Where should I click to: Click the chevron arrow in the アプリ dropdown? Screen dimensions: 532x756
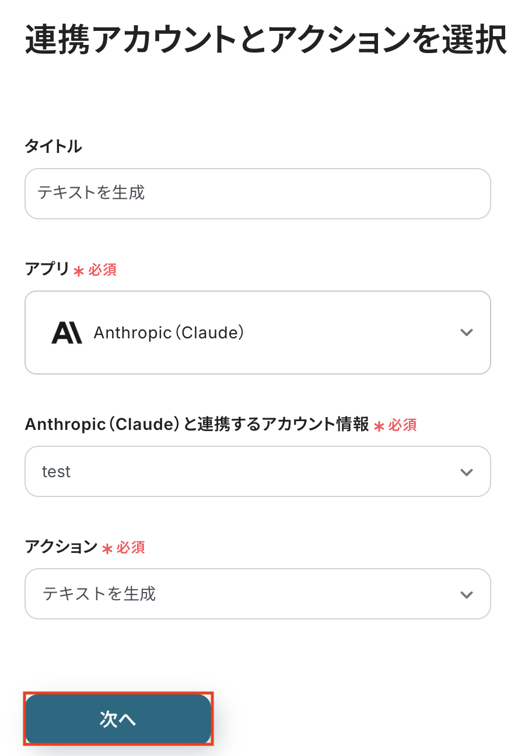tap(466, 332)
